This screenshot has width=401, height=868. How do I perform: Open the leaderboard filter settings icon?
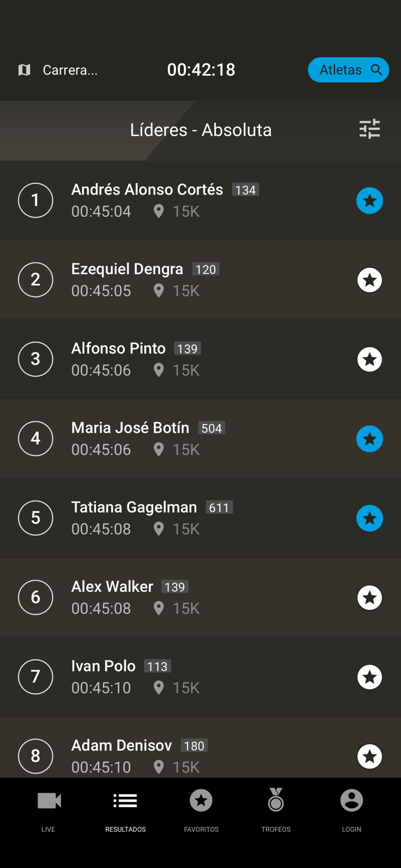[x=370, y=129]
